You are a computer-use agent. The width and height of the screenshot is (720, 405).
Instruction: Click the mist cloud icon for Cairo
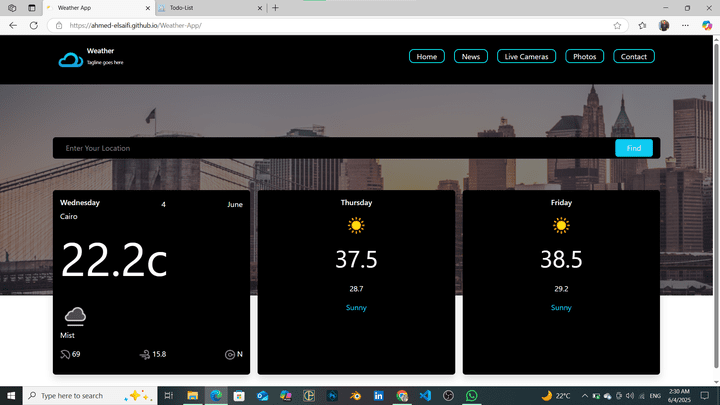[75, 316]
